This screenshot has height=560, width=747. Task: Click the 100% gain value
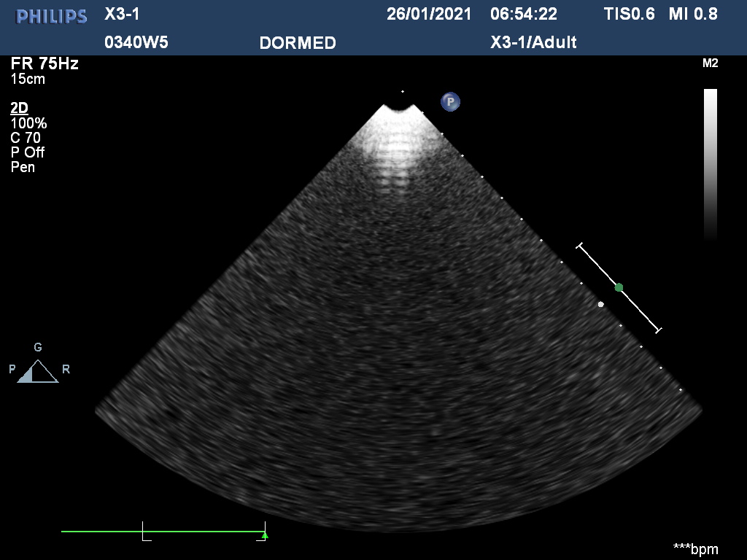[28, 123]
